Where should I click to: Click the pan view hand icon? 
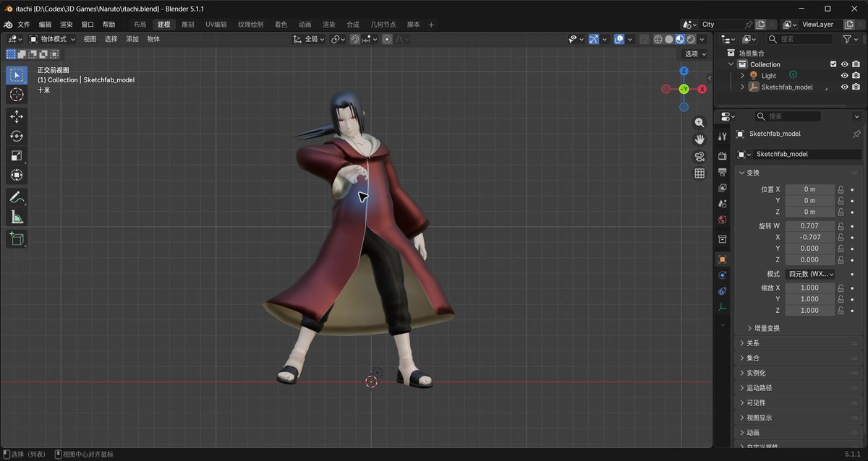click(x=699, y=139)
